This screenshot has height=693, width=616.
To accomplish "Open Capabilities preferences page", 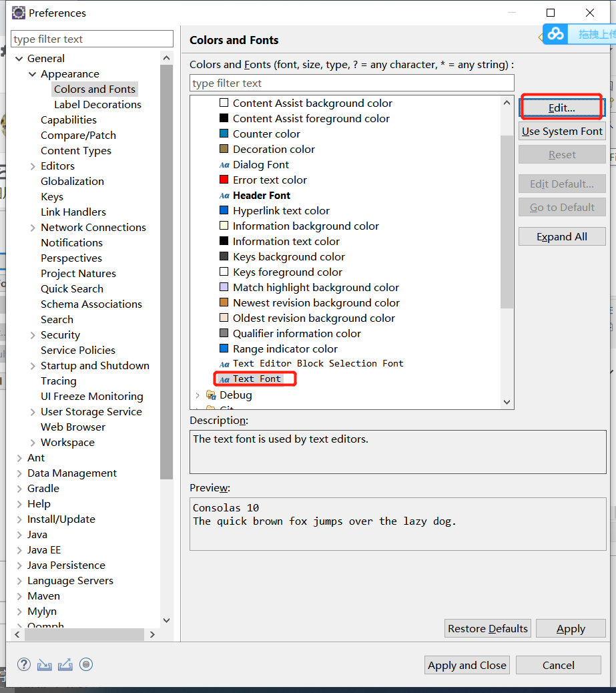I will (x=69, y=120).
